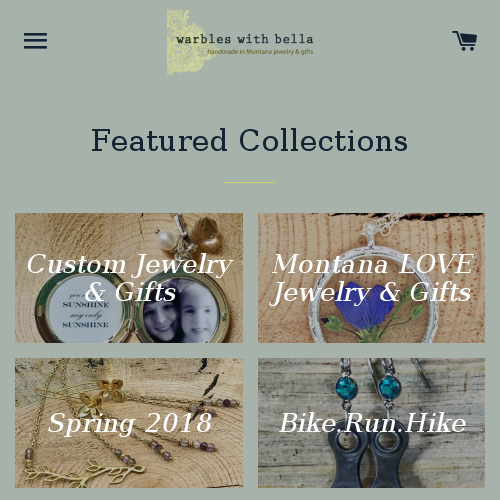Click the white pearl charm
The height and width of the screenshot is (500, 500).
(166, 240)
